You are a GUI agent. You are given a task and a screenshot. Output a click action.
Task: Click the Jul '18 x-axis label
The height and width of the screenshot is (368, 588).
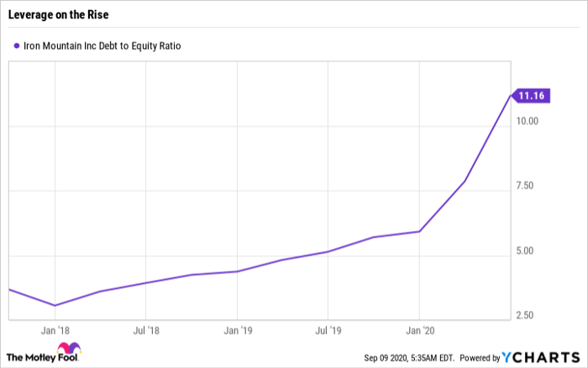[146, 330]
